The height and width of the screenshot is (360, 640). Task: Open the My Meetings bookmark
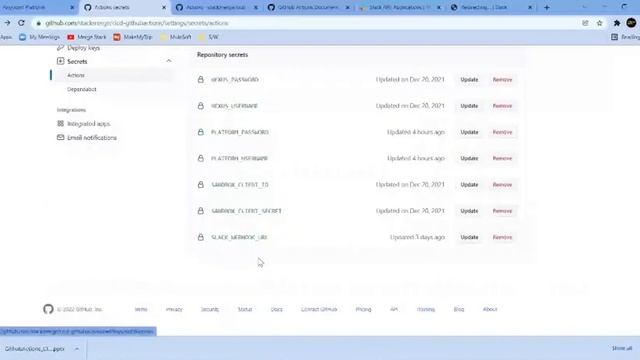coord(39,37)
